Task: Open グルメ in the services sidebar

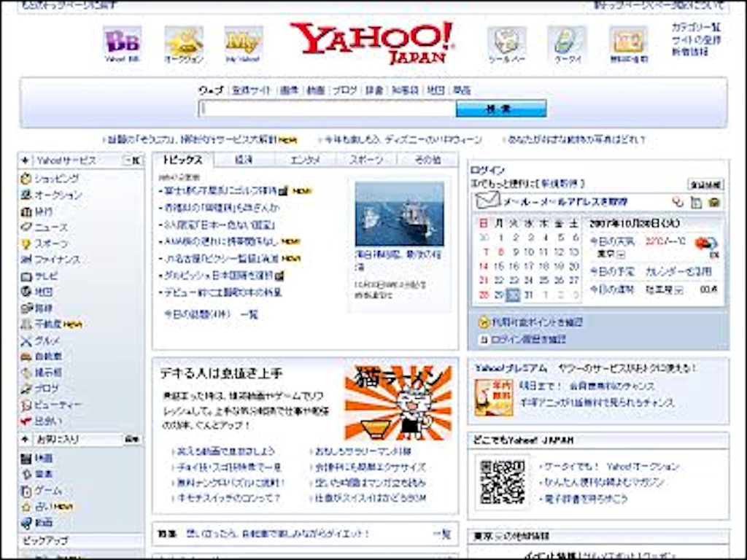Action: pos(41,341)
